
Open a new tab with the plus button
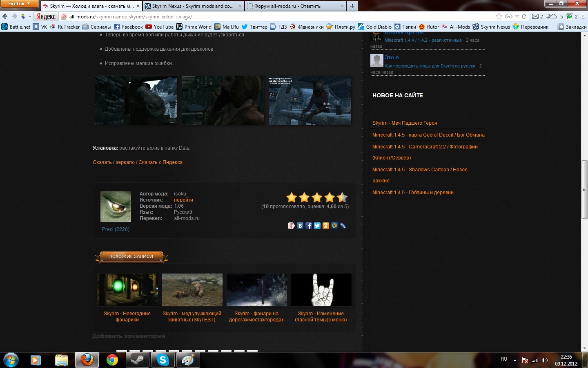352,6
